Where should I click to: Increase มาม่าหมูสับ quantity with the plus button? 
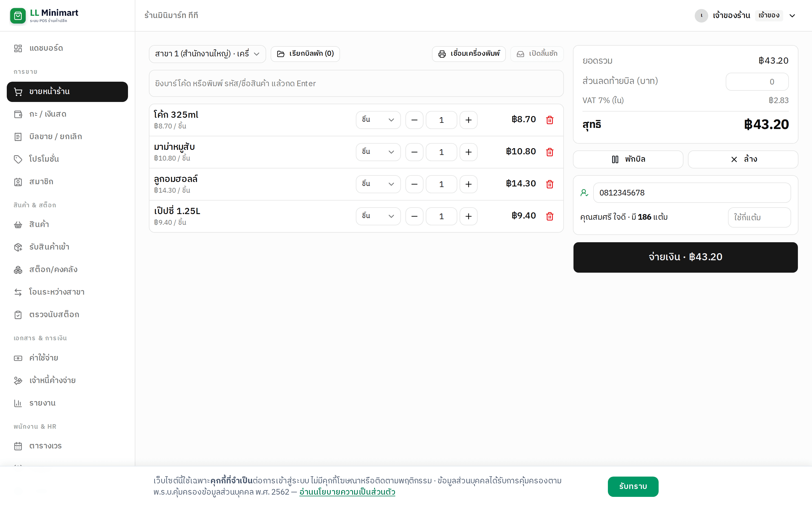(x=468, y=152)
